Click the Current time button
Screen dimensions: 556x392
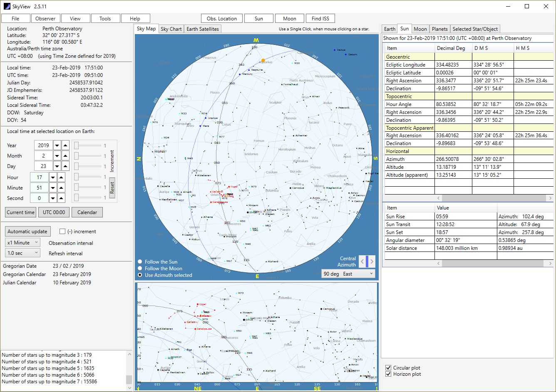click(x=20, y=212)
